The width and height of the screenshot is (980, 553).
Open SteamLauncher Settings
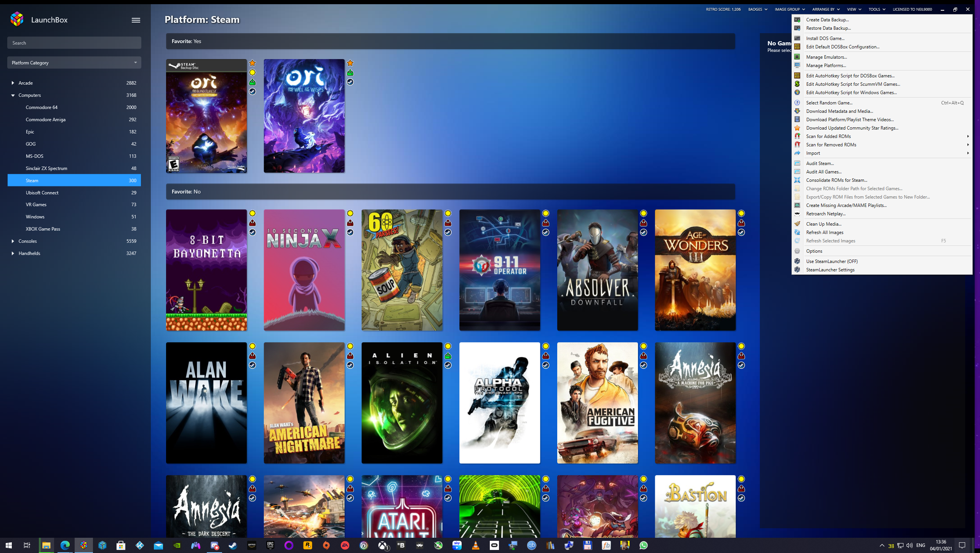tap(882, 269)
